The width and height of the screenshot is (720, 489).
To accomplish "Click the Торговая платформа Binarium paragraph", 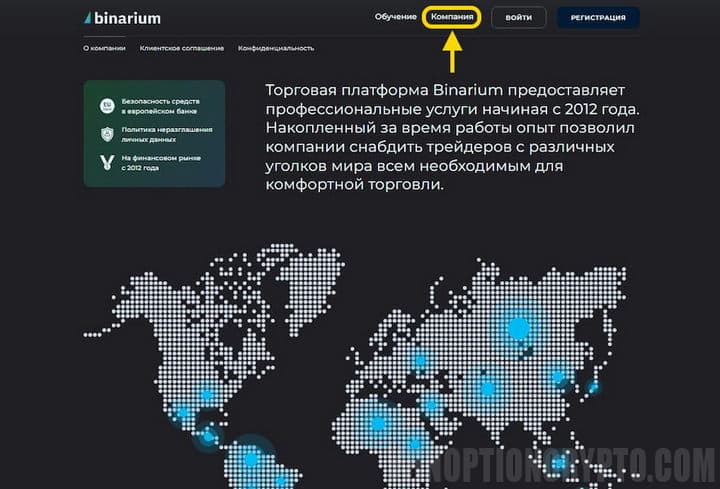I will point(452,137).
